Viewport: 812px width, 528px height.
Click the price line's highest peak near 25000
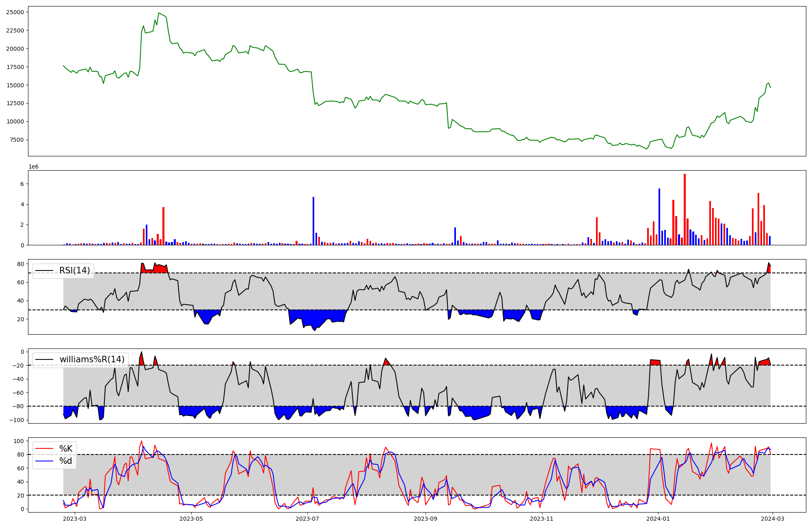159,13
